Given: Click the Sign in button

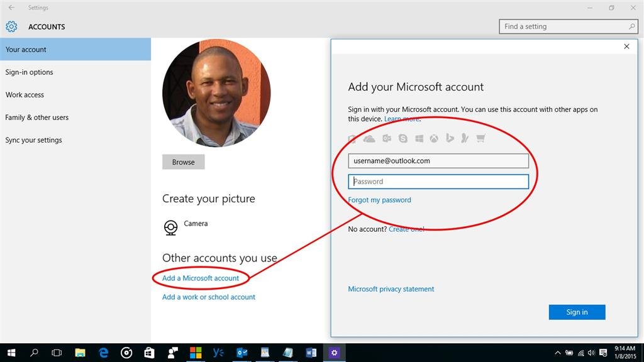Looking at the screenshot, I should pyautogui.click(x=577, y=312).
